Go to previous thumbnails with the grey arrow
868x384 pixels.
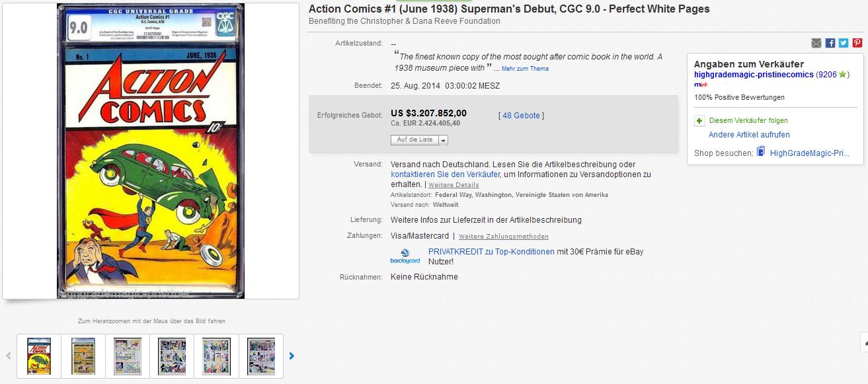9,356
